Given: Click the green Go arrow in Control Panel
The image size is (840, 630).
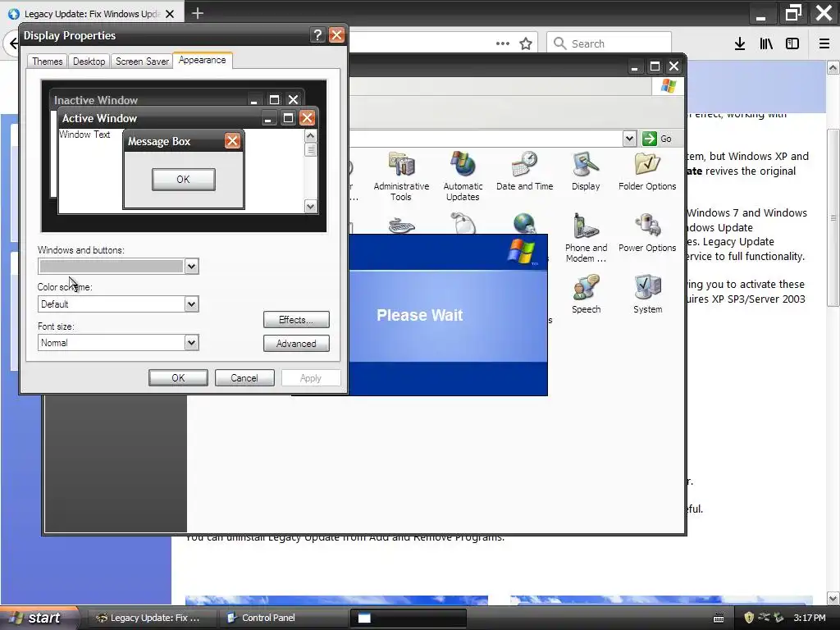Looking at the screenshot, I should point(650,139).
